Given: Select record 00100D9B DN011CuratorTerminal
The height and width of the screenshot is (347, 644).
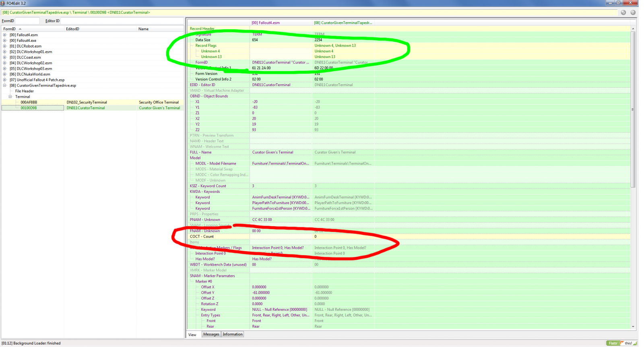Looking at the screenshot, I should tap(93, 108).
